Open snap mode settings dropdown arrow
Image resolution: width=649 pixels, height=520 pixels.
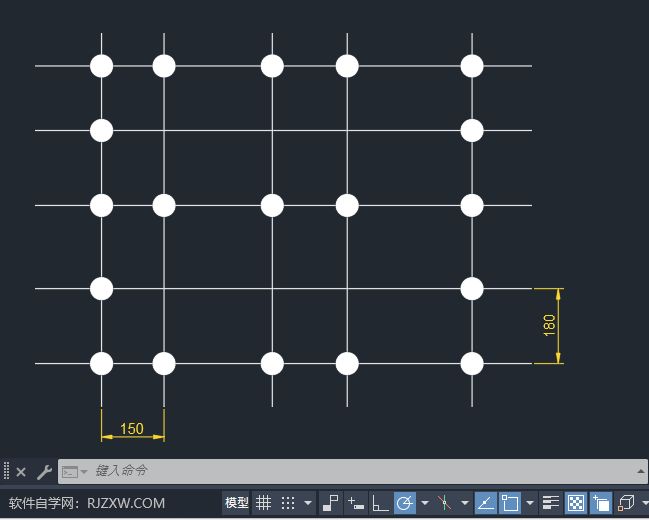308,502
